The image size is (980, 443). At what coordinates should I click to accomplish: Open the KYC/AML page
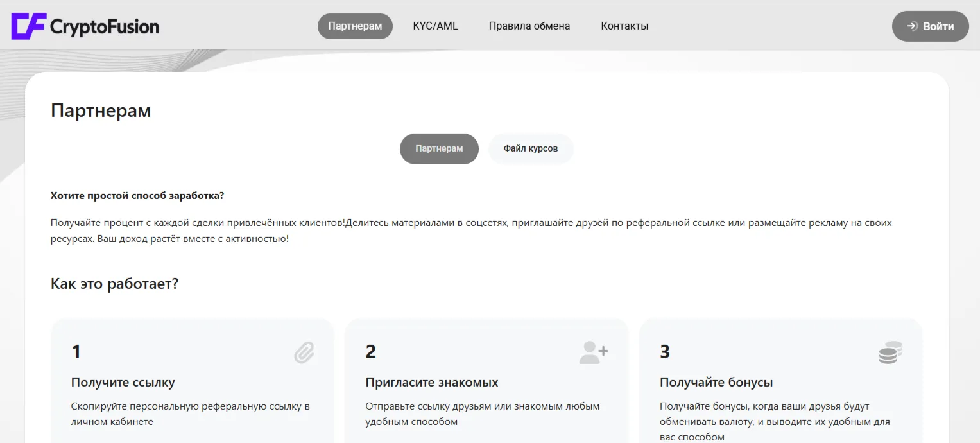435,26
